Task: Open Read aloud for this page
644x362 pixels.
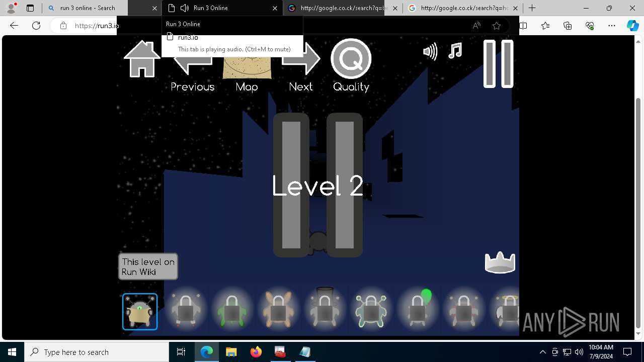Action: [x=476, y=26]
